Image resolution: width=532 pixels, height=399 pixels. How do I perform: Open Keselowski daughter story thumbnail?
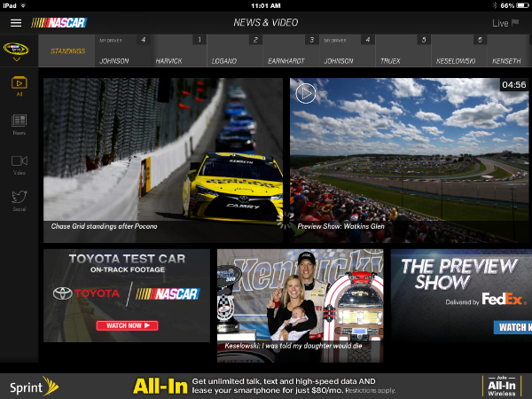click(x=301, y=306)
